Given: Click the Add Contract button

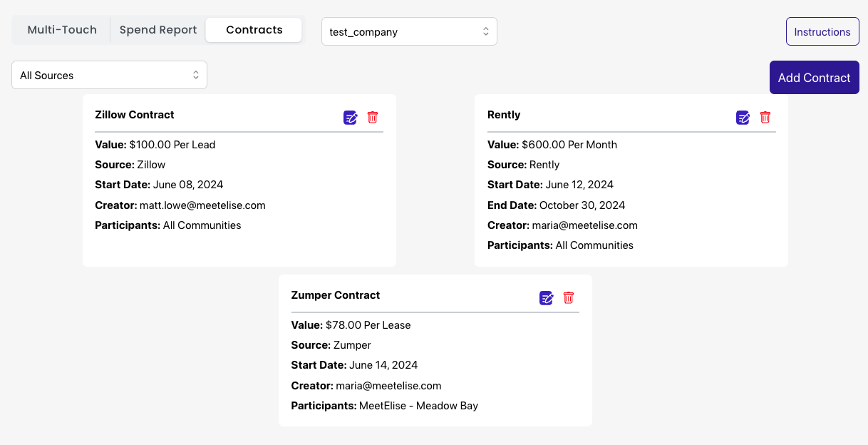Looking at the screenshot, I should pyautogui.click(x=815, y=78).
